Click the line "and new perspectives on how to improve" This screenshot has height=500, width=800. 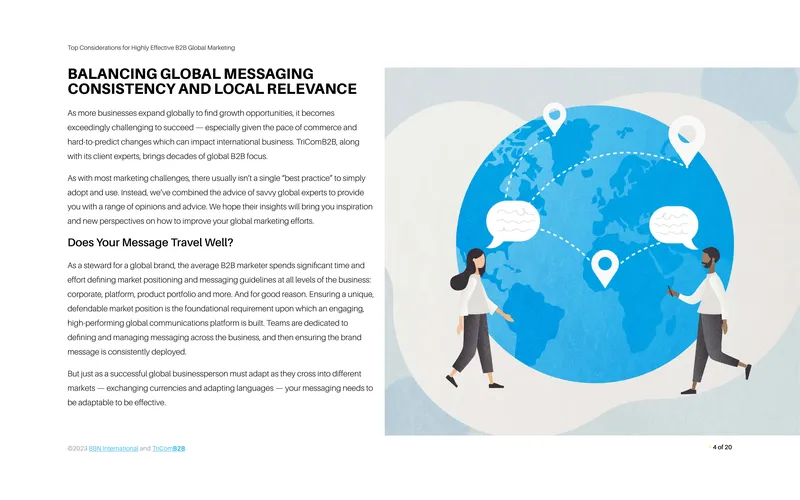[191, 221]
